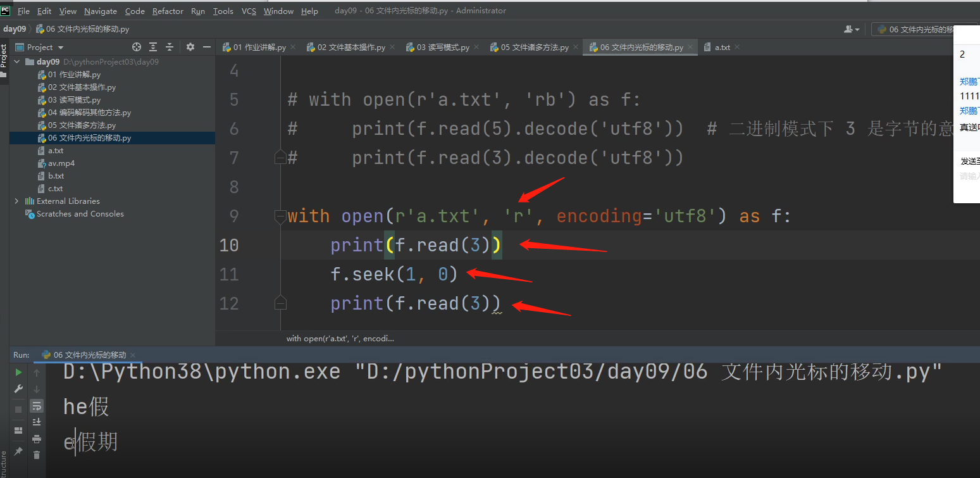980x478 pixels.
Task: Close the Run tool window tab
Action: click(133, 355)
